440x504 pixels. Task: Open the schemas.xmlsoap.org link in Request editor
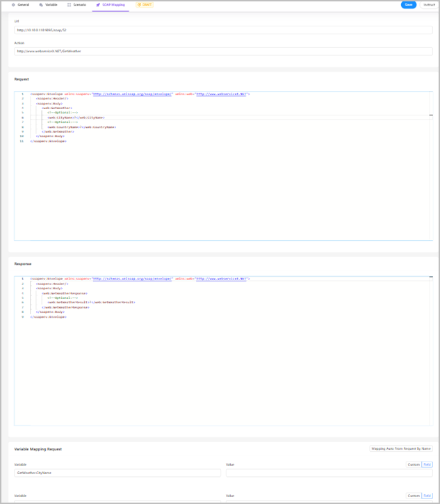[x=132, y=94]
